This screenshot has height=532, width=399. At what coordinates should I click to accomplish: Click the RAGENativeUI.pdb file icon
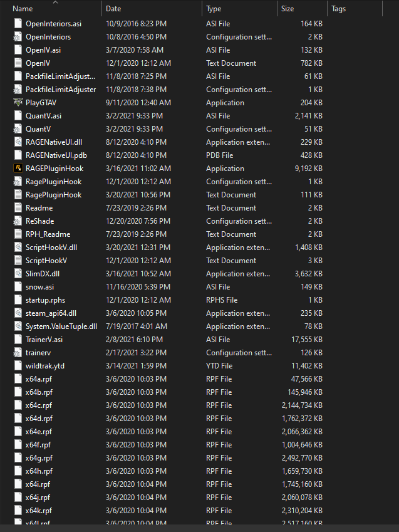18,155
